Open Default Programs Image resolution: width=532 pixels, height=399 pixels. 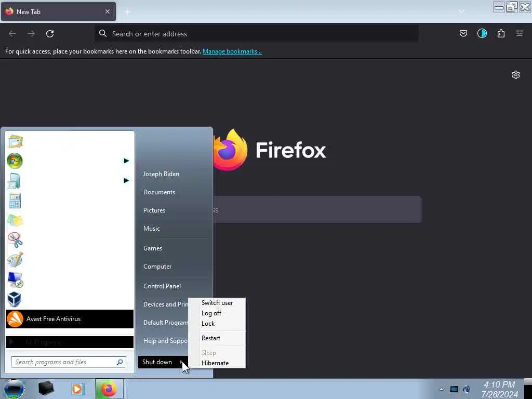(166, 323)
